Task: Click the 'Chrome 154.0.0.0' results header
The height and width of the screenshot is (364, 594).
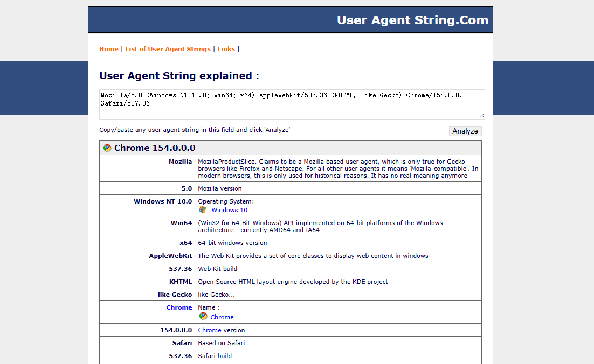Action: tap(291, 148)
